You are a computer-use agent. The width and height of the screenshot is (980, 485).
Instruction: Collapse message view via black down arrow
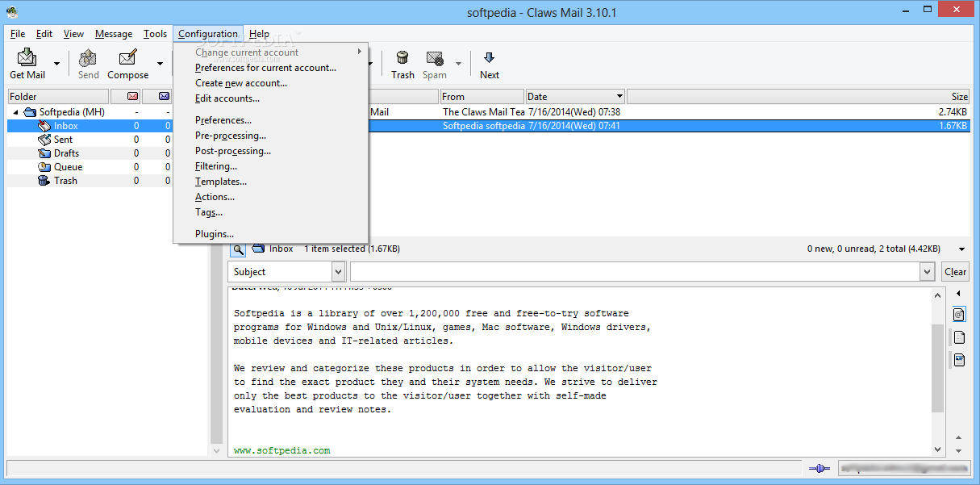point(961,249)
